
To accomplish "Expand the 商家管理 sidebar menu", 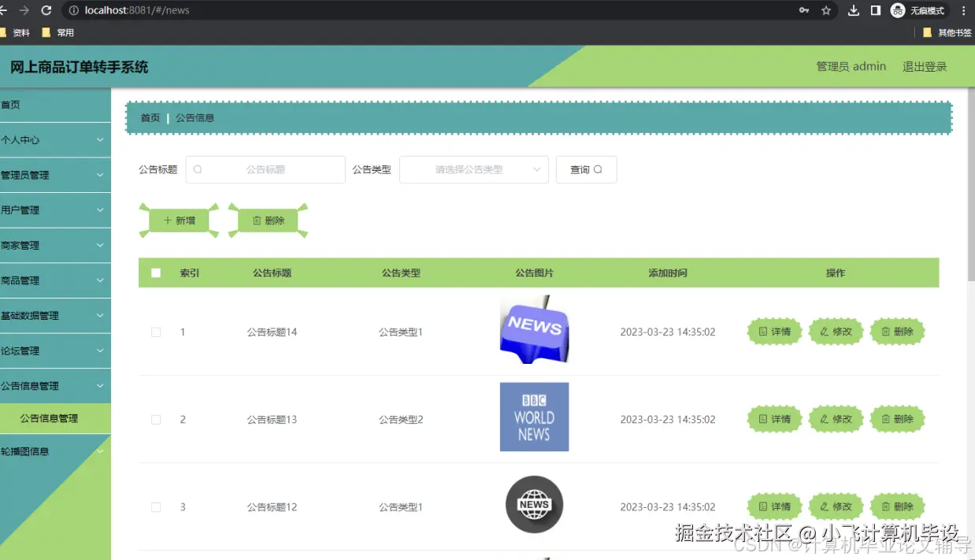I will tap(55, 245).
